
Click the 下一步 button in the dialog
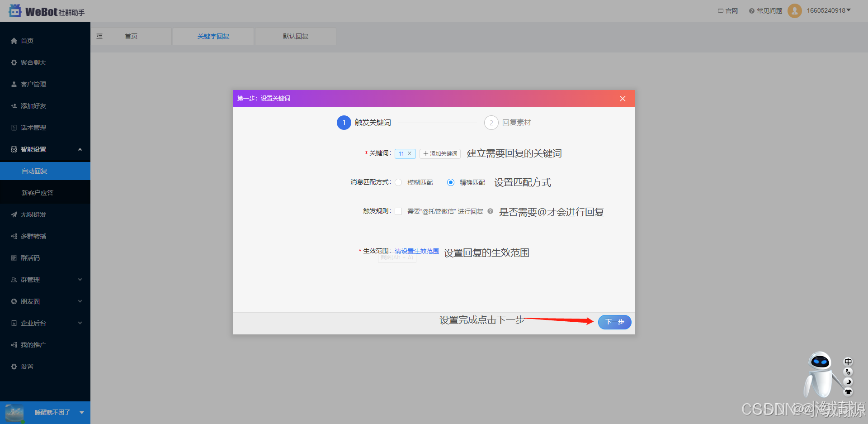614,322
